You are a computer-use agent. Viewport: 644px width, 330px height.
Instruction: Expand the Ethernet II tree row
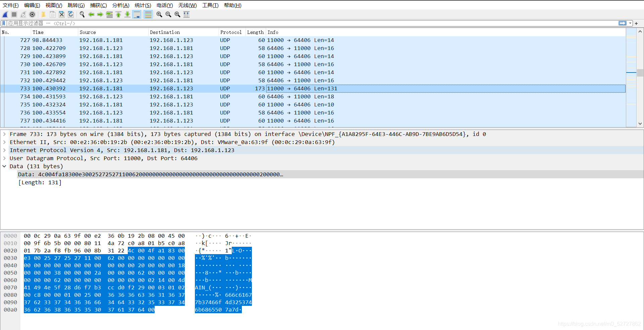[x=4, y=142]
